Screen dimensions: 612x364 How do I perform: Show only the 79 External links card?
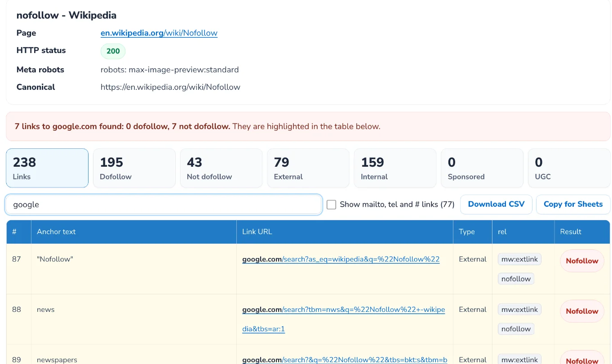point(308,168)
